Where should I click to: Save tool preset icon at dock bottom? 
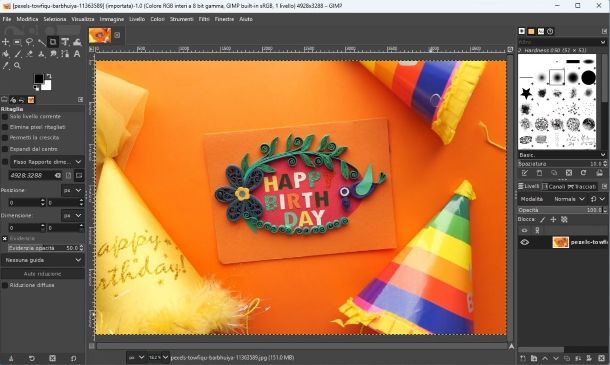11,358
